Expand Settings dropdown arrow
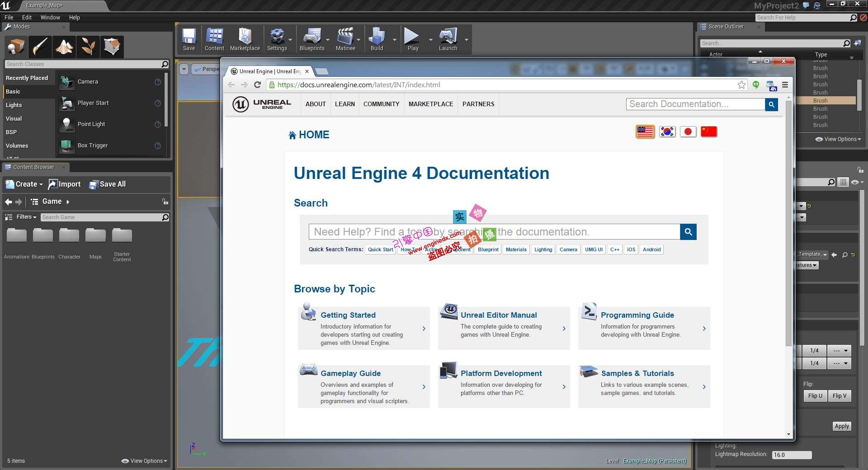Viewport: 868px width, 470px height. (x=290, y=40)
